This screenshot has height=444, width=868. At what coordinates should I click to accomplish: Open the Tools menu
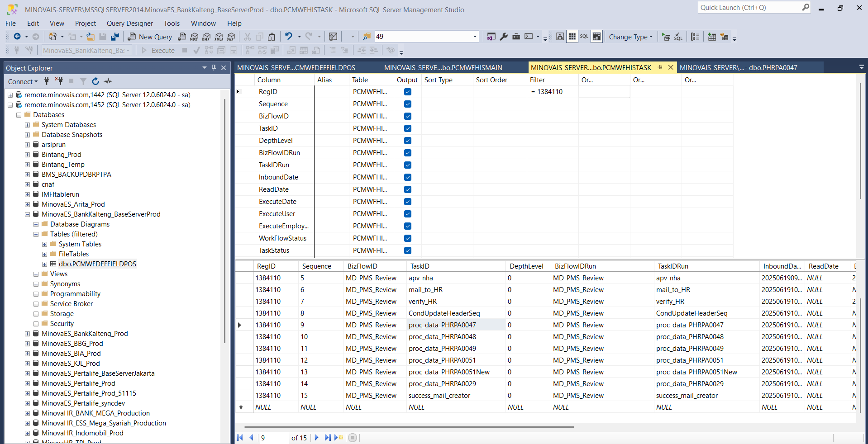tap(172, 24)
